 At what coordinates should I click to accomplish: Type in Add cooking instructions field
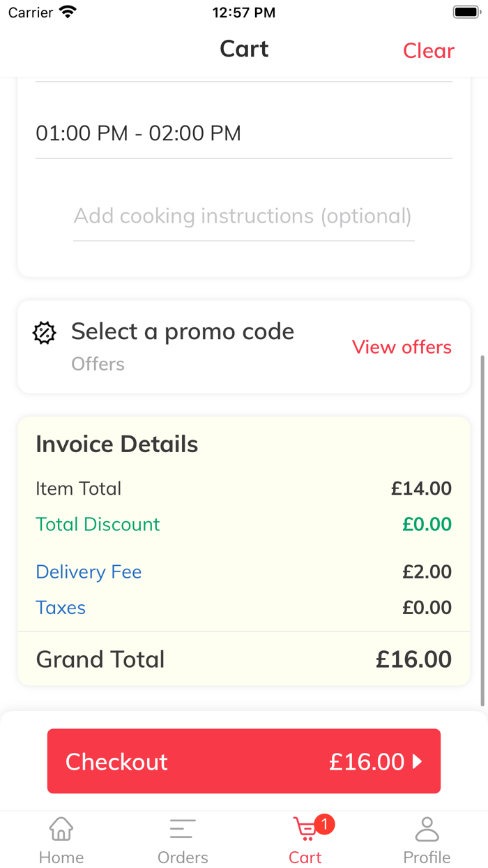point(243,216)
